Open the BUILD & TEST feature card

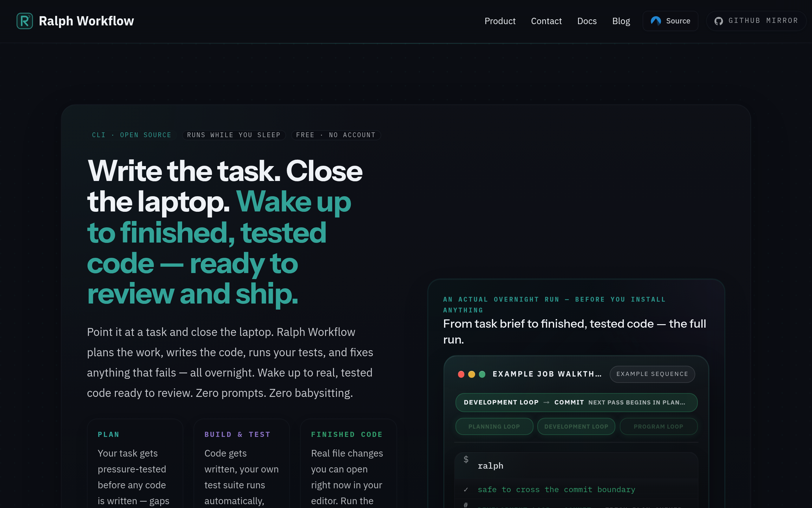click(242, 464)
